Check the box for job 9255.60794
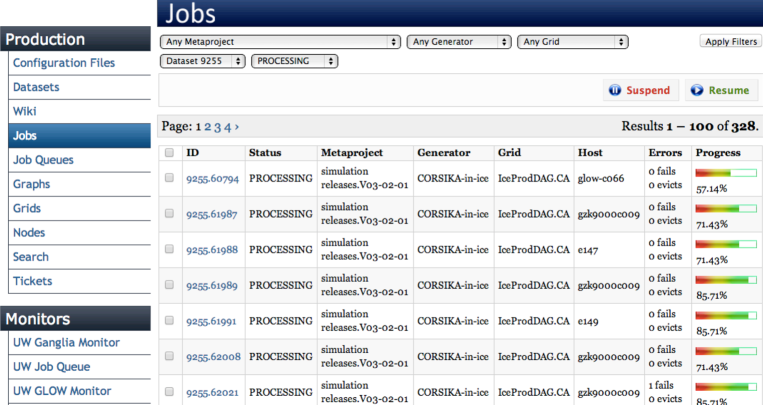This screenshot has width=763, height=406. [x=169, y=179]
